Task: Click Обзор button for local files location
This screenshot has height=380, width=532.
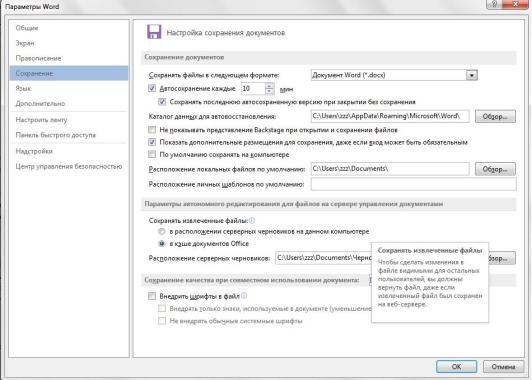Action: point(495,169)
